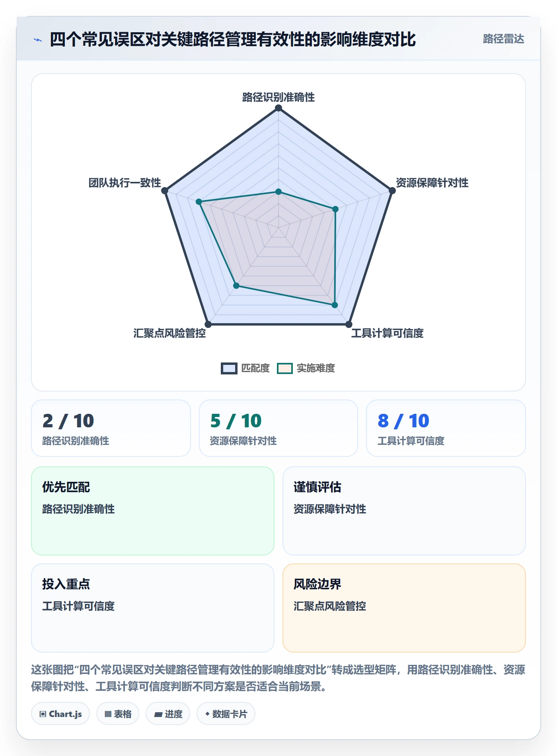Click the 数据卡片 tag chip
Image resolution: width=557 pixels, height=756 pixels.
pyautogui.click(x=226, y=714)
